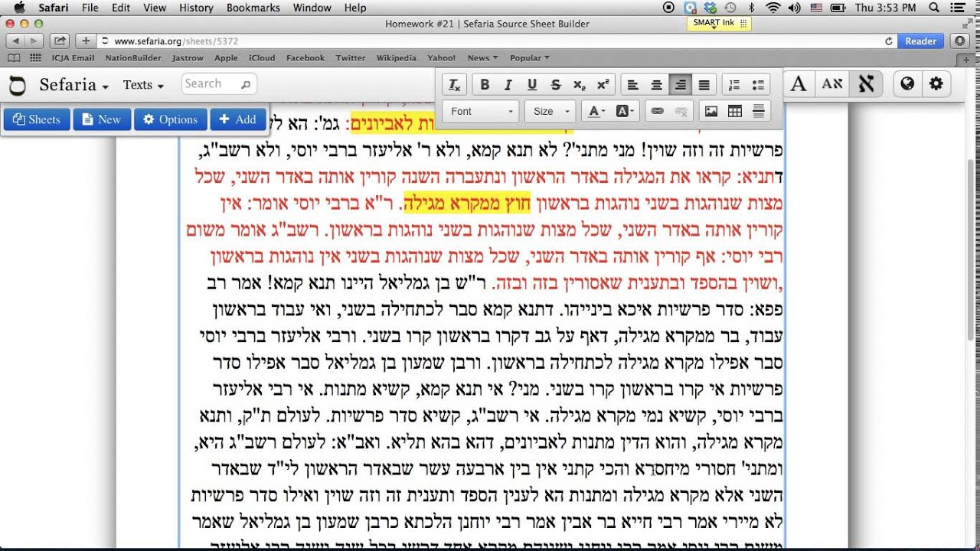980x551 pixels.
Task: Open Safari Bookmarks menu
Action: click(x=253, y=8)
